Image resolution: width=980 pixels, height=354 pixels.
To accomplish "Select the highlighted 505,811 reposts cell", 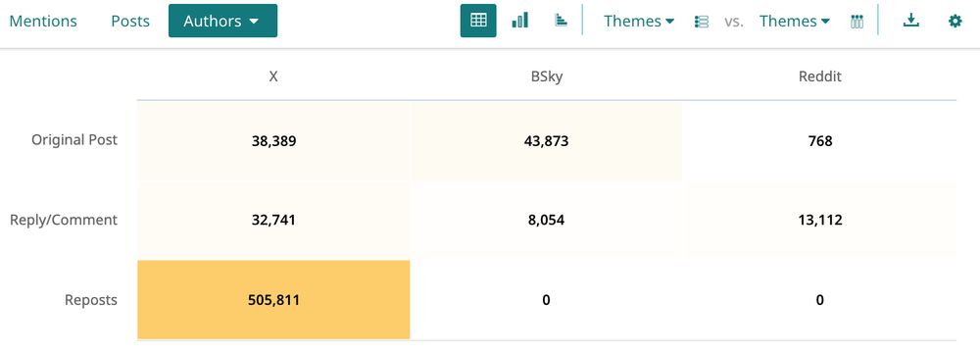I will click(273, 300).
